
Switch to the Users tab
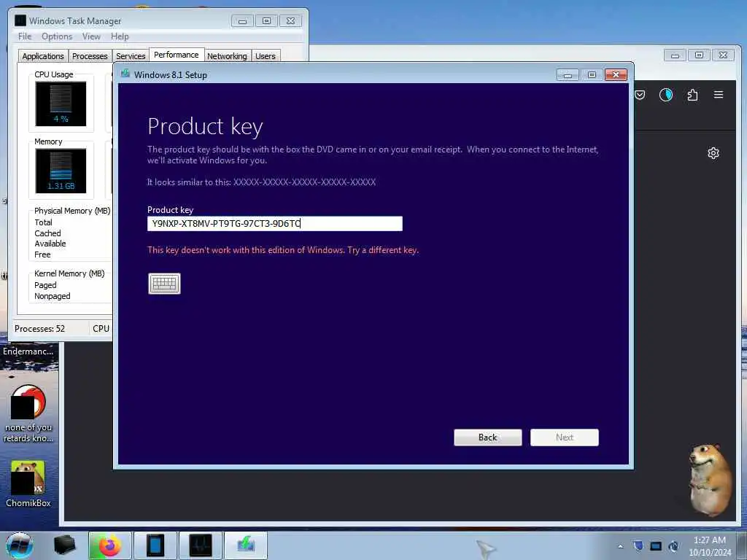[266, 56]
